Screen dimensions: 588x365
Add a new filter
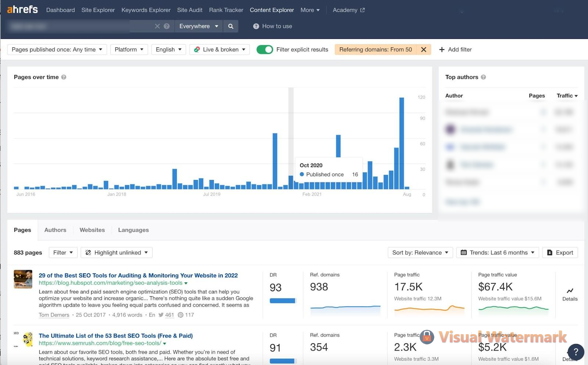coord(455,50)
